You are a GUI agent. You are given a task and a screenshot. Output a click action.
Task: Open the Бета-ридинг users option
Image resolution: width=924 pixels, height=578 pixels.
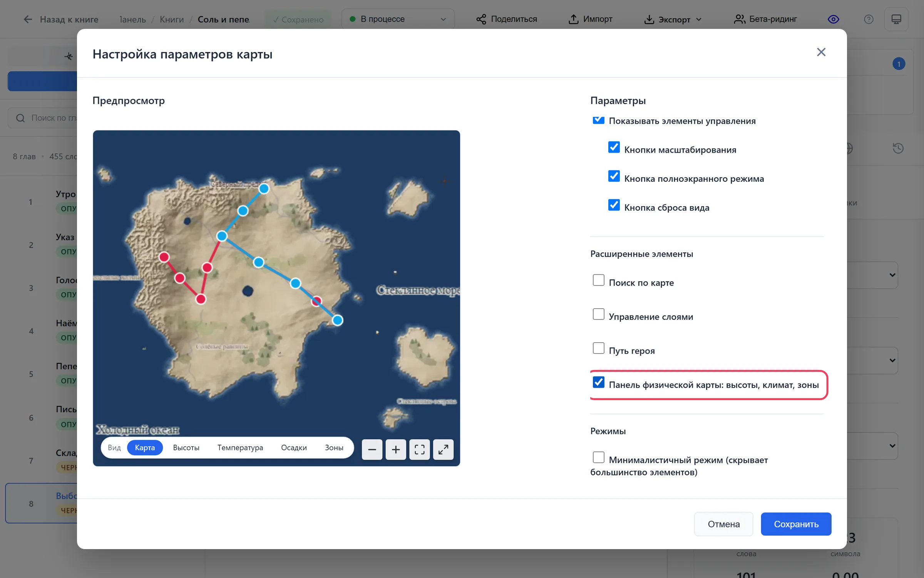[766, 19]
